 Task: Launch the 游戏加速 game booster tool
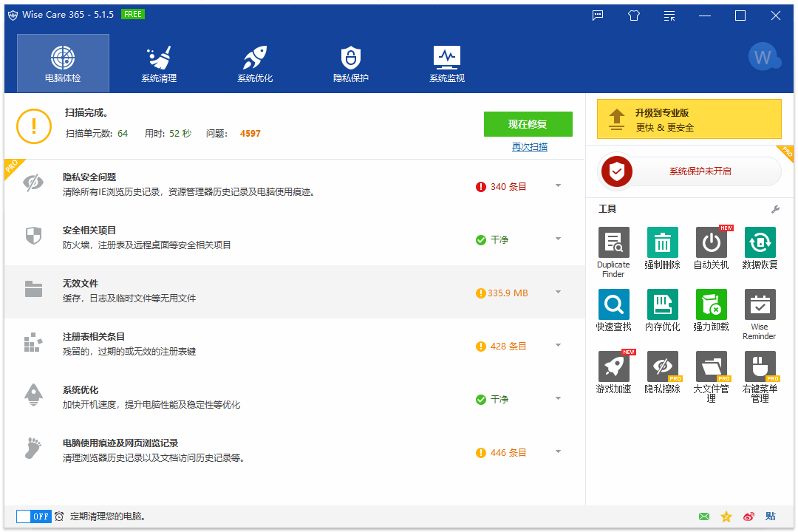tap(613, 372)
